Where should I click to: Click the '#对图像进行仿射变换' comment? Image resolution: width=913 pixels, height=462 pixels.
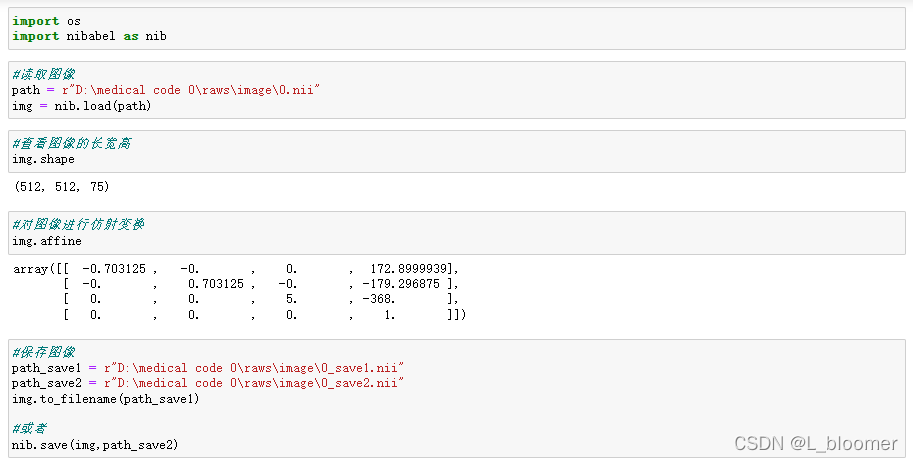pos(78,224)
